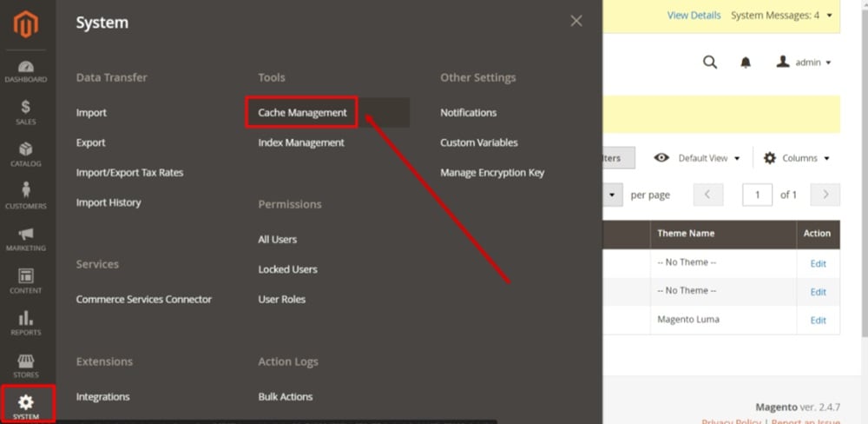Image resolution: width=868 pixels, height=424 pixels.
Task: Click the Action column header
Action: tap(819, 235)
